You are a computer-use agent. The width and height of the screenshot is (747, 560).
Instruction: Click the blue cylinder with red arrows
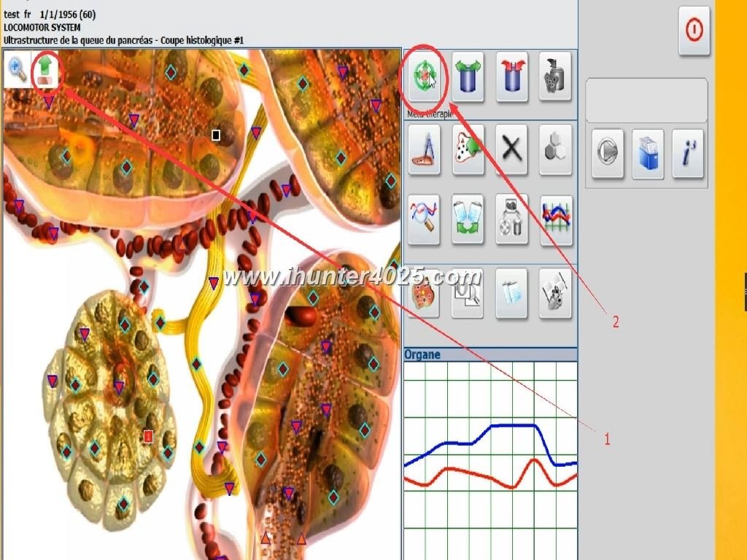click(512, 77)
